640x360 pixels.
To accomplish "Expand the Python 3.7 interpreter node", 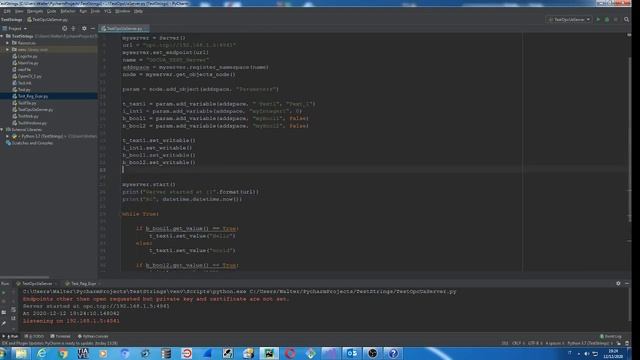I will [x=8, y=136].
